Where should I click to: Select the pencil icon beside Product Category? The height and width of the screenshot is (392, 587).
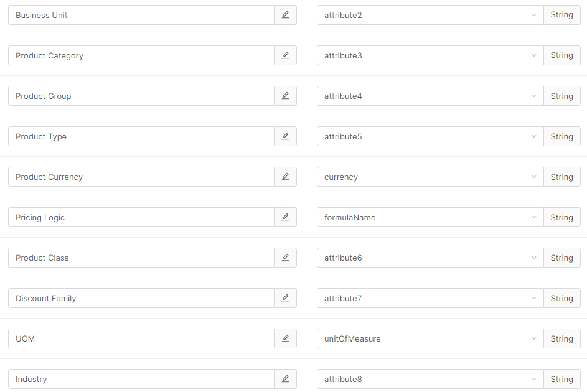[285, 55]
